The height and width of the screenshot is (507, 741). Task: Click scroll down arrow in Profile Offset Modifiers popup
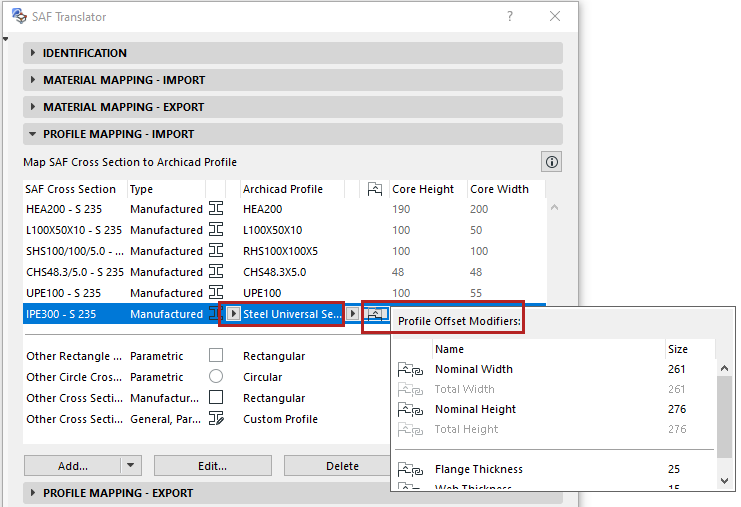[x=724, y=481]
